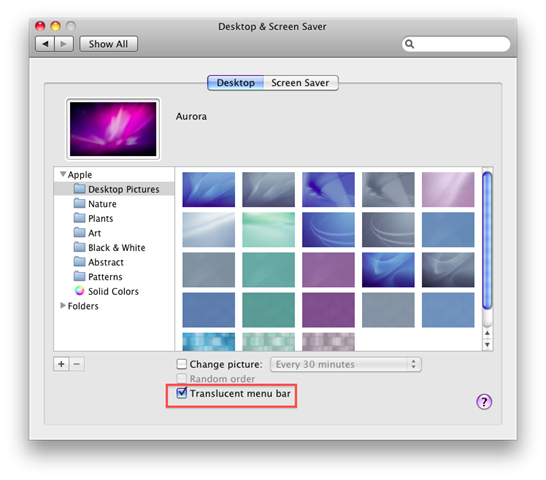Disable the Translucent menu bar checkbox
The image size is (546, 480).
click(x=182, y=393)
